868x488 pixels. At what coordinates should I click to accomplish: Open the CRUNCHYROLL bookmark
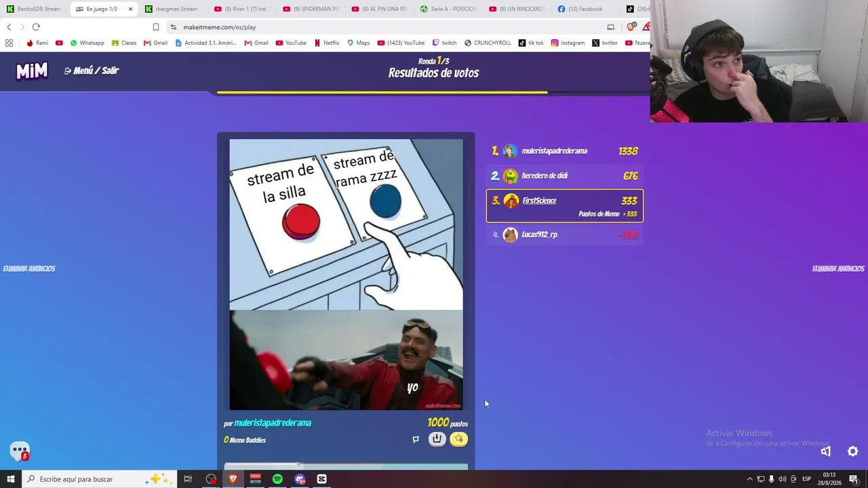(x=488, y=43)
